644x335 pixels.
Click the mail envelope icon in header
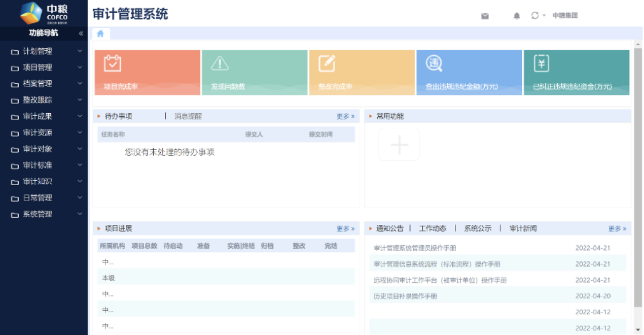[x=485, y=16]
